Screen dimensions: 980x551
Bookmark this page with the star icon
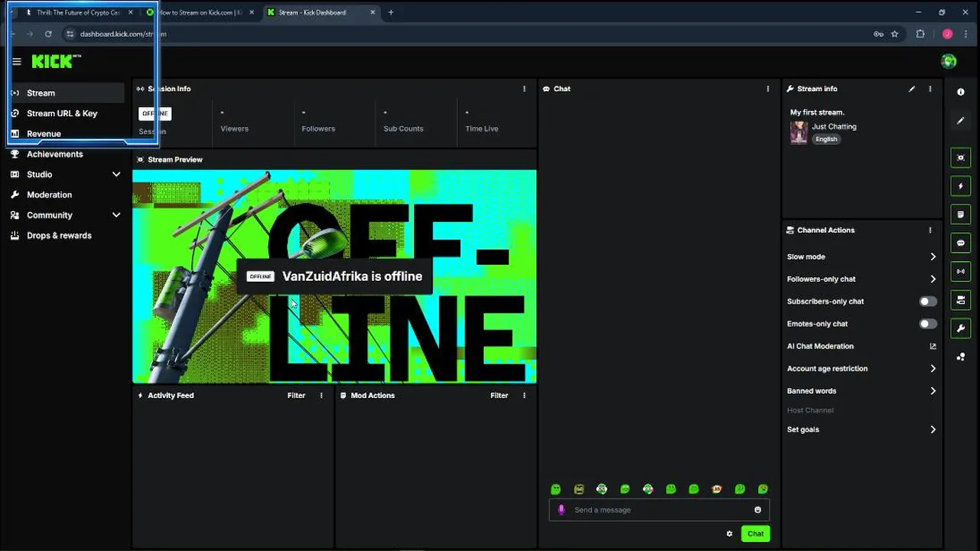tap(894, 34)
